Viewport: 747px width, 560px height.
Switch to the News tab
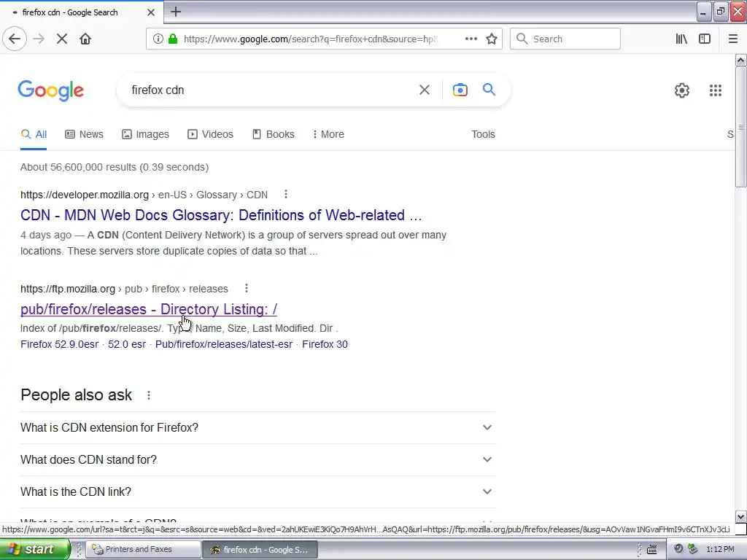click(85, 134)
